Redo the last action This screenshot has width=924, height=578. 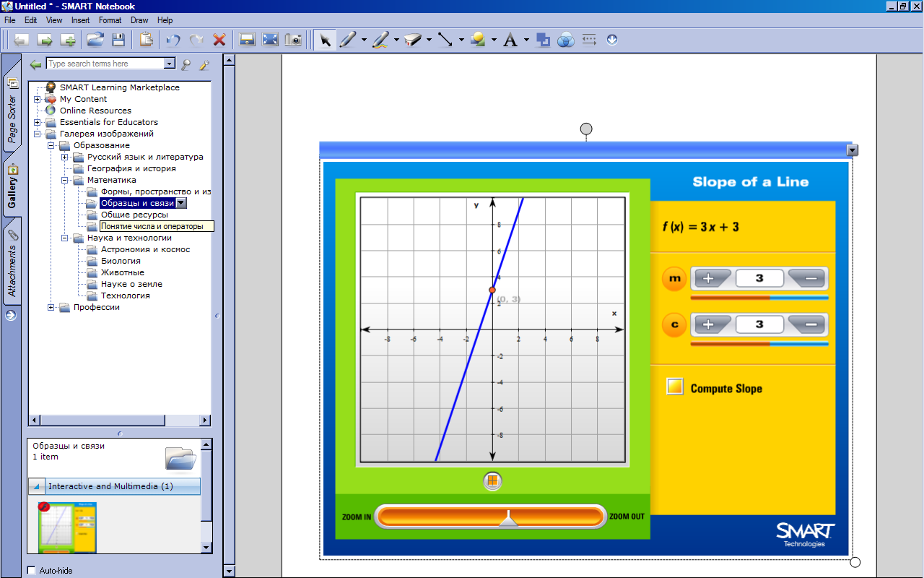[196, 40]
